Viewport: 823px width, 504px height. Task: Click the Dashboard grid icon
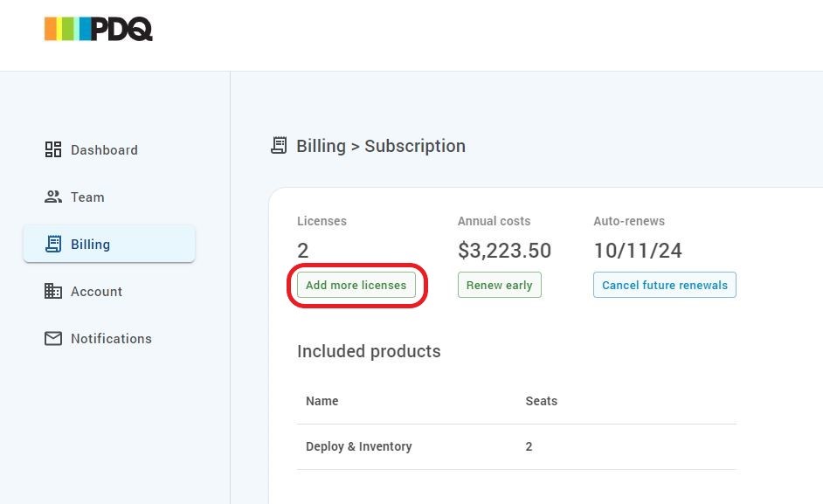pyautogui.click(x=53, y=149)
